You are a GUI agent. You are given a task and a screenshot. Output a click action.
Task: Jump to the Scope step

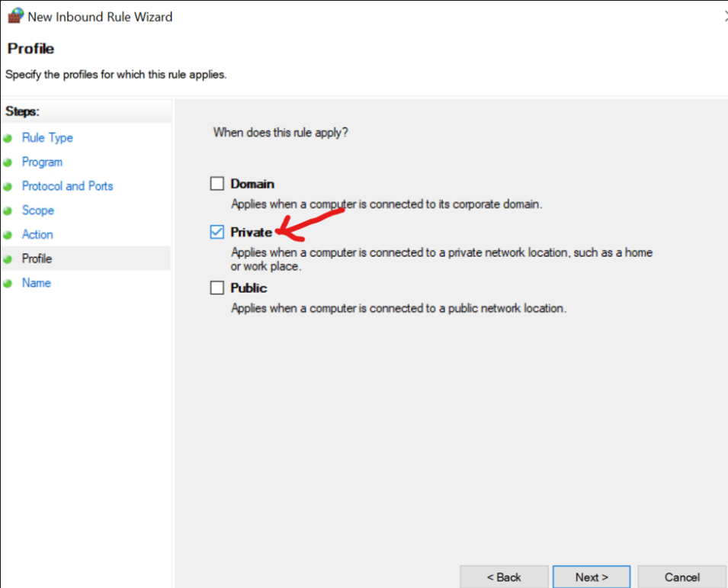38,210
